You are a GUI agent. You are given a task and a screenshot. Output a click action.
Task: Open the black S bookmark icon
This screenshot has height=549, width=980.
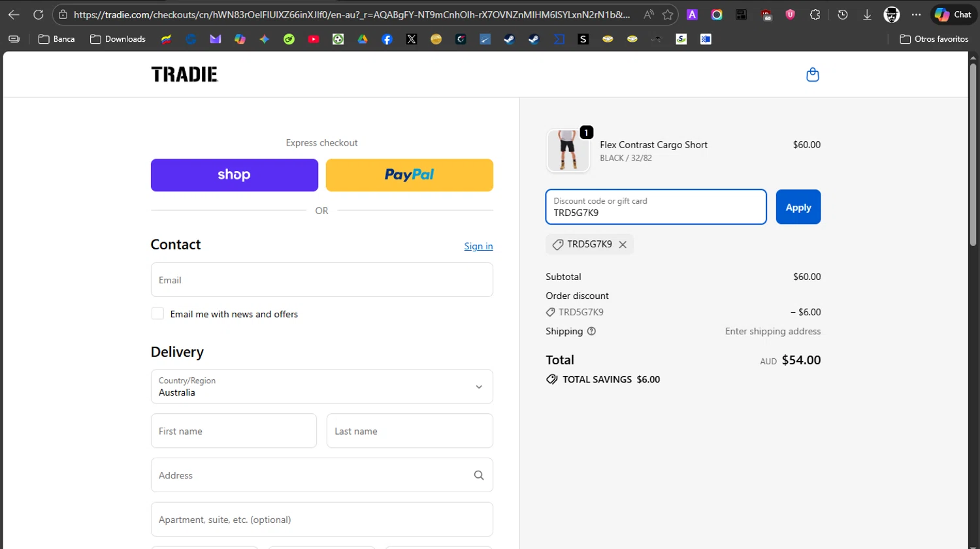[583, 39]
